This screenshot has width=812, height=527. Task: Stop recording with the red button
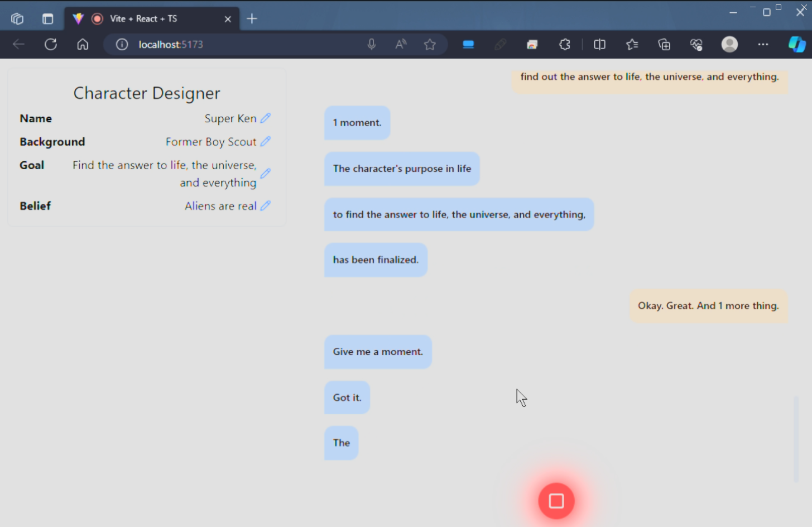556,501
